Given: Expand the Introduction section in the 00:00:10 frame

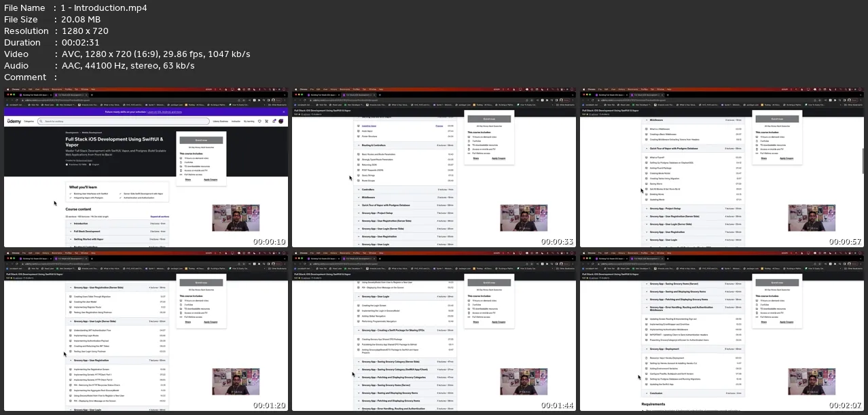Looking at the screenshot, I should (117, 223).
